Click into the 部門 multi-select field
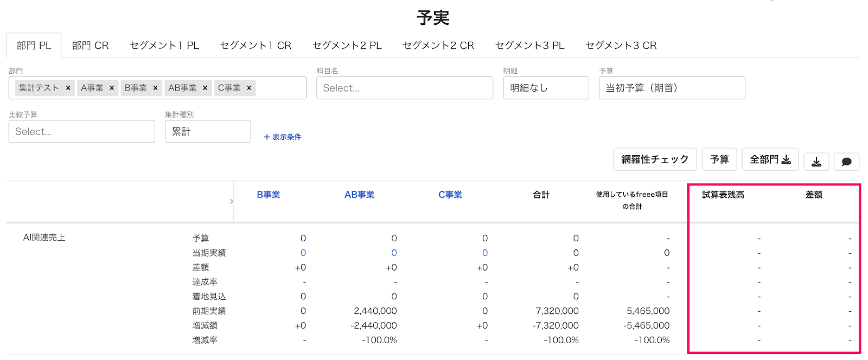Screen dimensions: 868x360 [x=157, y=88]
